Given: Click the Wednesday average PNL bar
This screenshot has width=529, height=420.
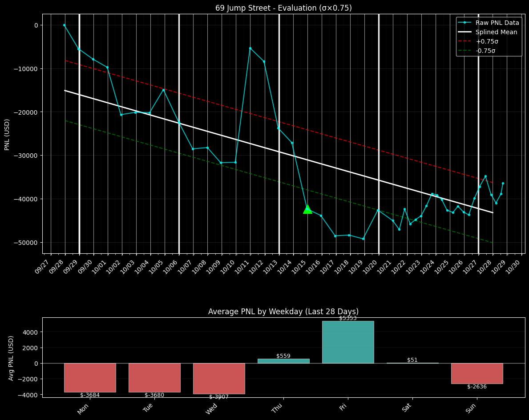Looking at the screenshot, I should click(219, 378).
